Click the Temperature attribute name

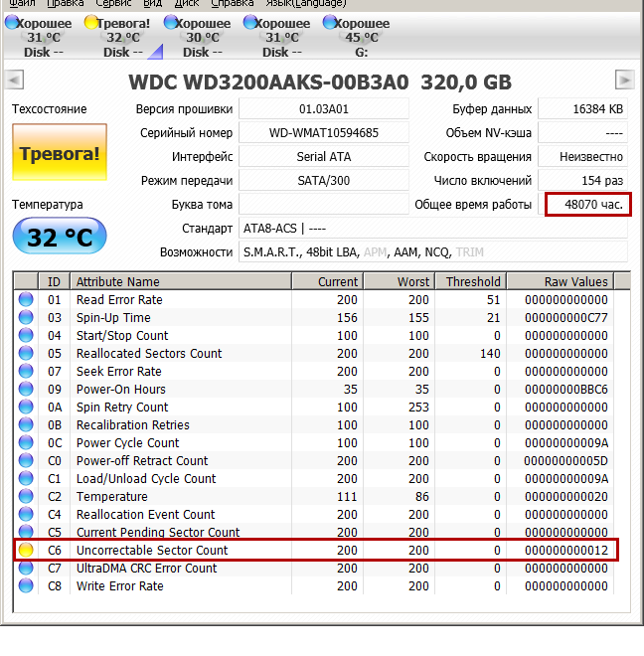pyautogui.click(x=111, y=497)
